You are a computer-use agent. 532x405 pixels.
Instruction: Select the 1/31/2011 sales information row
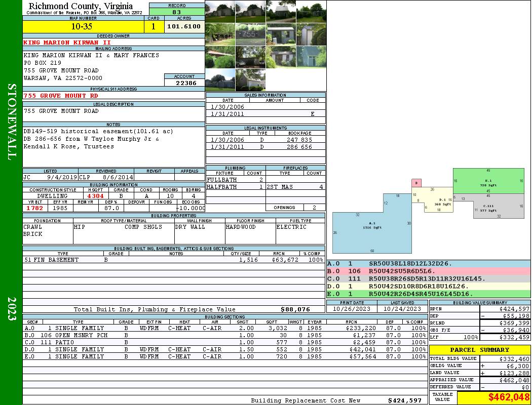[265, 114]
